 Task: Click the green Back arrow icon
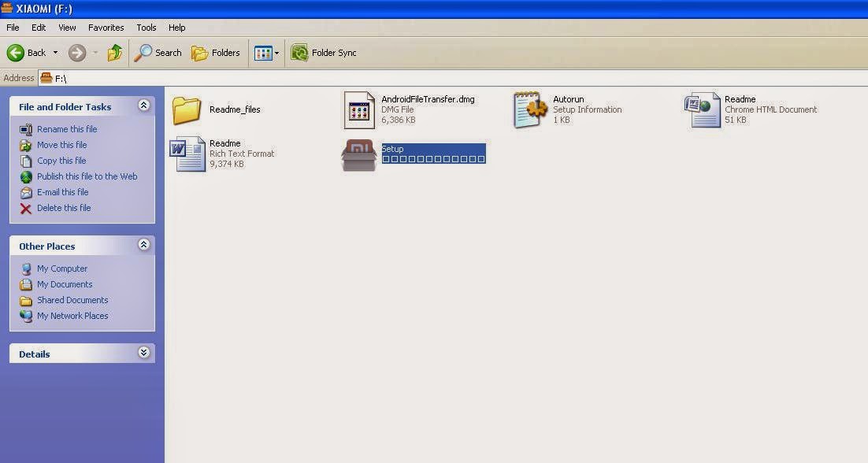(x=16, y=53)
